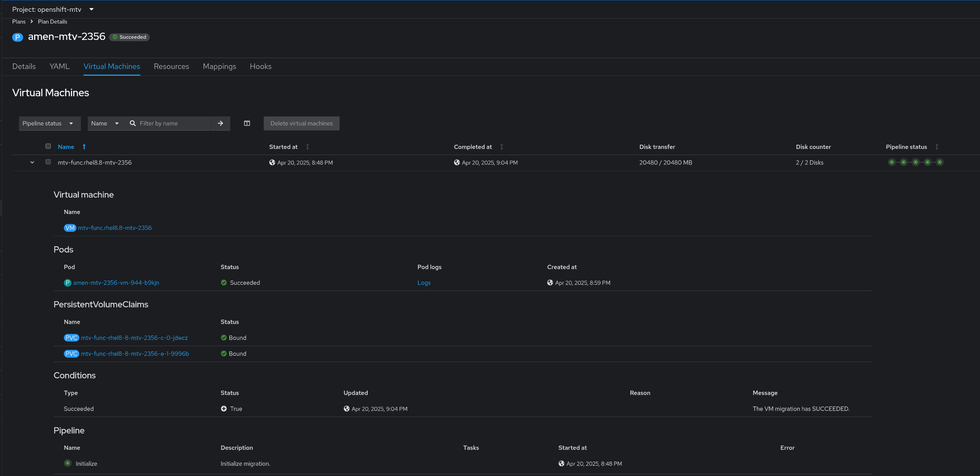
Task: Click the Delete virtual machines button
Action: click(x=301, y=123)
